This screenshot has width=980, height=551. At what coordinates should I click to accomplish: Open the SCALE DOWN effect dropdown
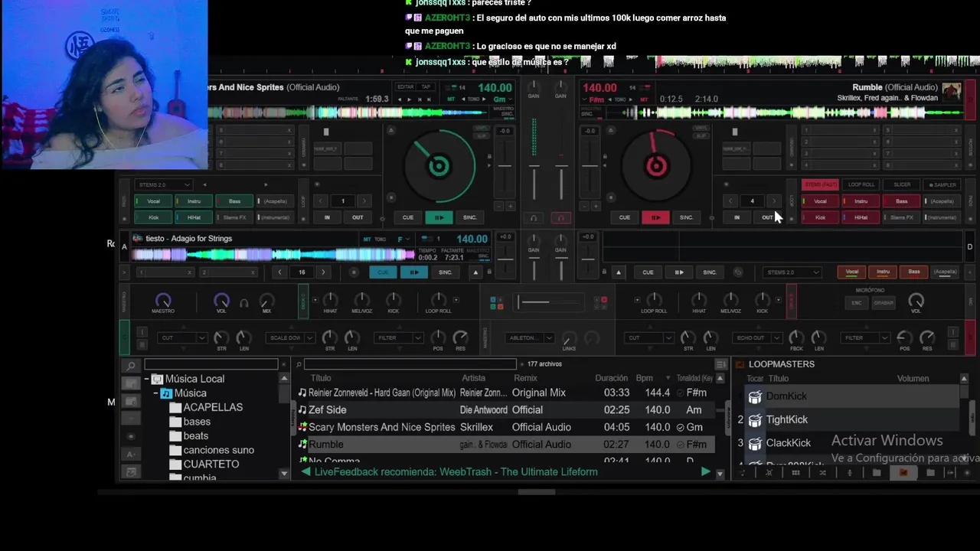point(290,337)
